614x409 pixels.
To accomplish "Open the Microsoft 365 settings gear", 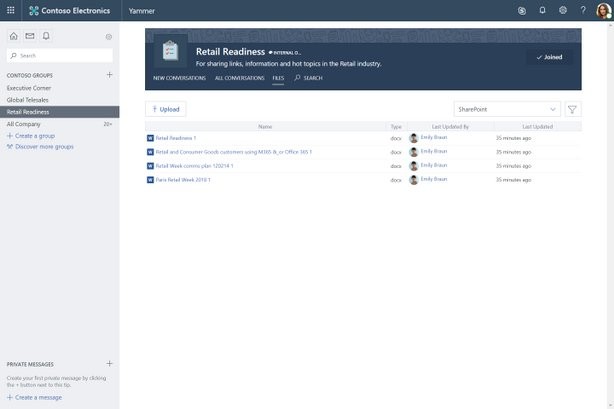I will click(x=563, y=10).
